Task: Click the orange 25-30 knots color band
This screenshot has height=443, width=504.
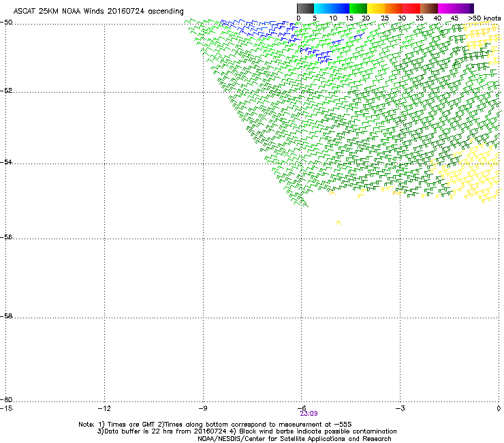Action: point(394,8)
